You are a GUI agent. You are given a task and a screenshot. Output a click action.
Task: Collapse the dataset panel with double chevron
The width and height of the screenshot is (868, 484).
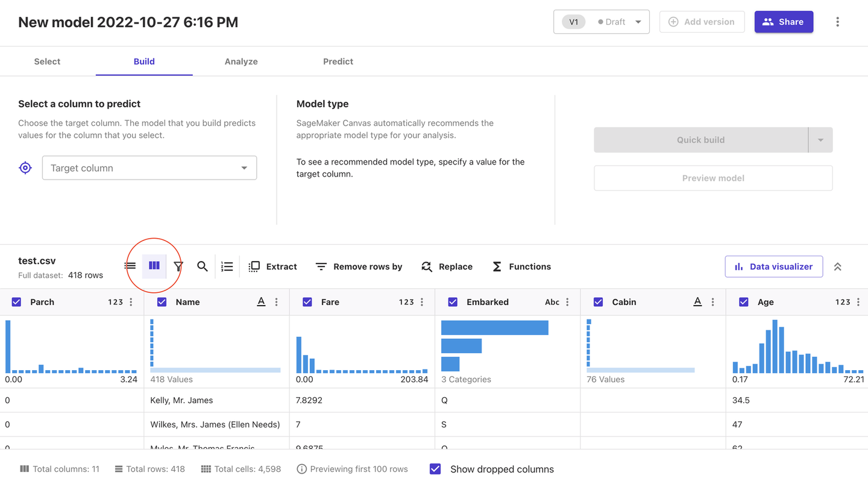coord(837,266)
